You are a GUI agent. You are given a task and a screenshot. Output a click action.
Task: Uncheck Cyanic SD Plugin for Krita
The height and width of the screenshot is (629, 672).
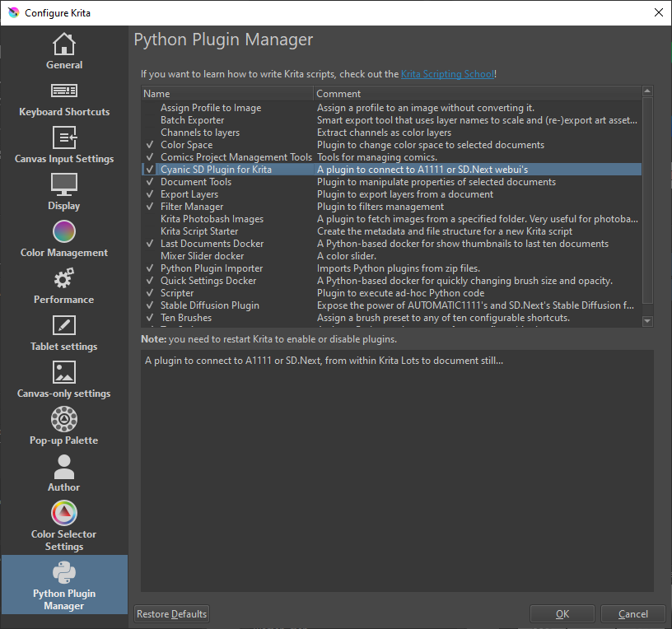(x=149, y=170)
